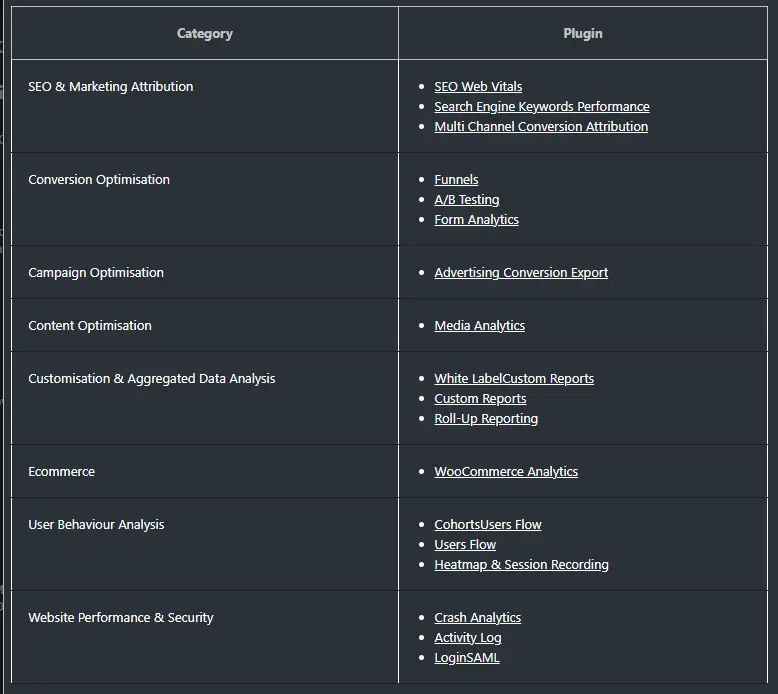Select Customisation & Aggregated Data Analysis cell
This screenshot has height=694, width=778.
pyautogui.click(x=204, y=398)
